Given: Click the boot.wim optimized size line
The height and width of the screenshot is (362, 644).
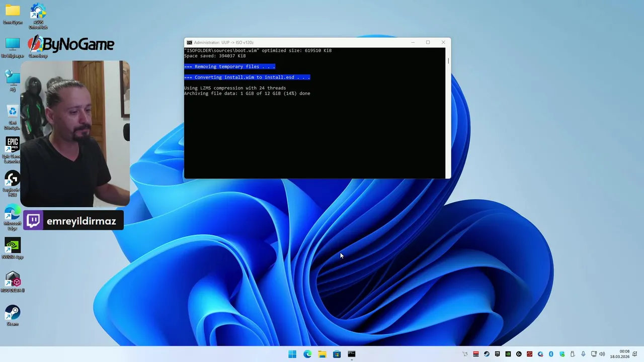Looking at the screenshot, I should click(x=258, y=50).
